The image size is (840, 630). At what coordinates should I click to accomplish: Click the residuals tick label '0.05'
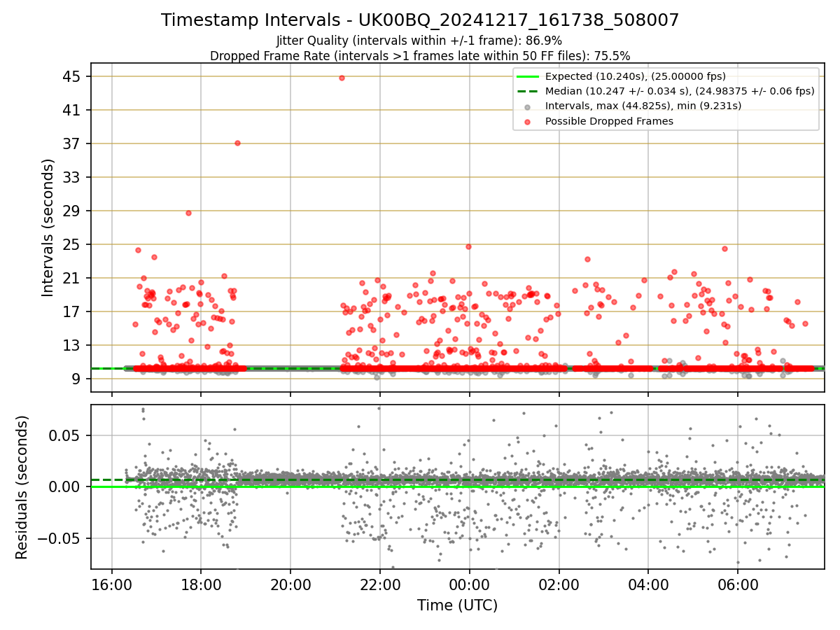(66, 435)
